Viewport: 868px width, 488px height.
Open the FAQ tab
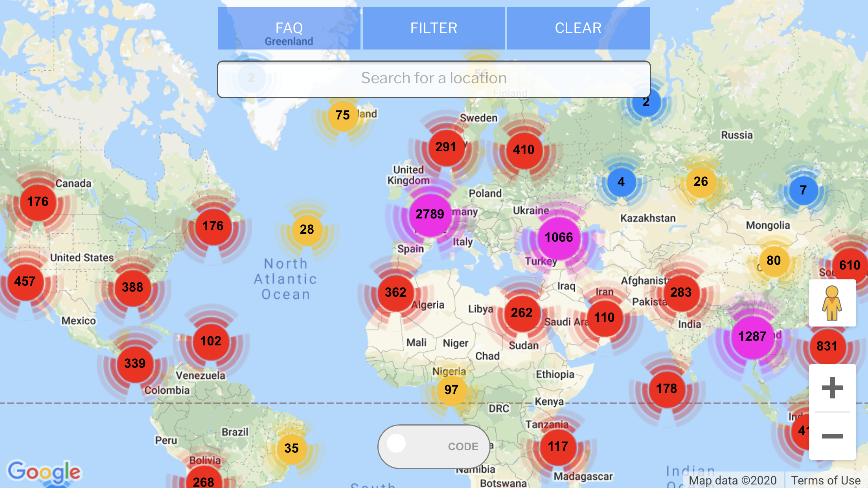click(x=289, y=28)
